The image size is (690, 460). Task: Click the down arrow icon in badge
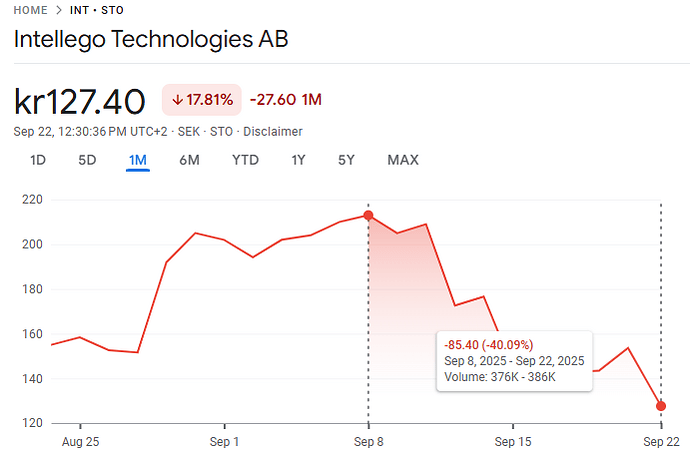tap(177, 100)
